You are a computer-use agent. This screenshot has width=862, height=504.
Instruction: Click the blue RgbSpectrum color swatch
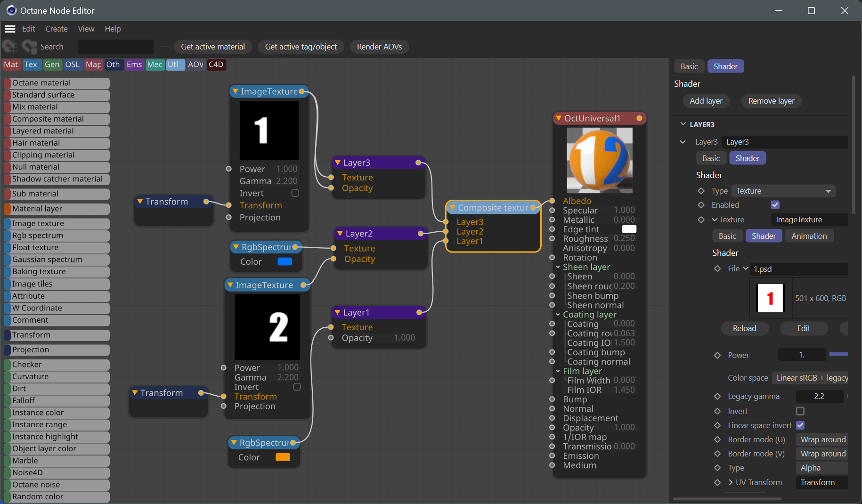click(285, 261)
